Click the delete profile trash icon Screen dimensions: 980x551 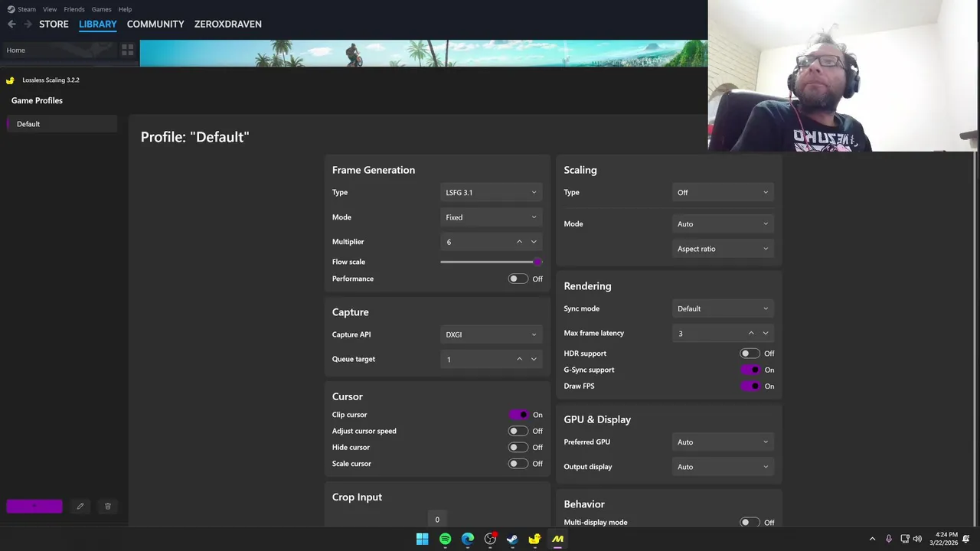tap(108, 506)
